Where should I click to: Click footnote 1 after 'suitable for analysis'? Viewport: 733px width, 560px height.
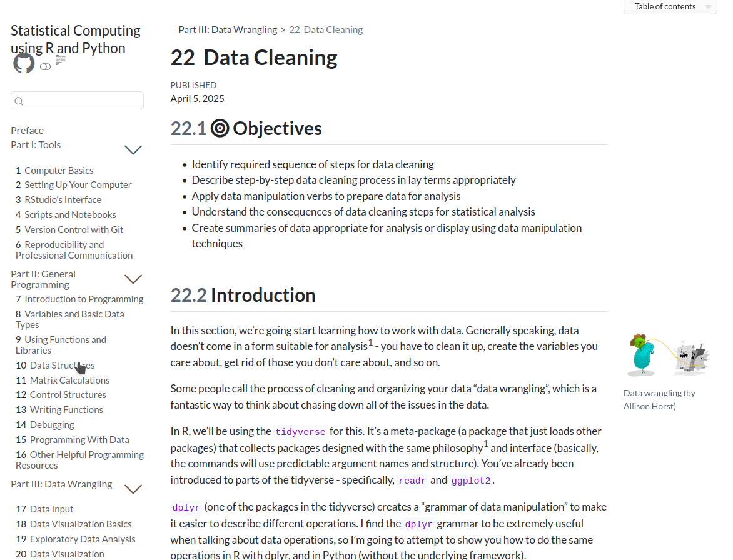click(x=370, y=341)
